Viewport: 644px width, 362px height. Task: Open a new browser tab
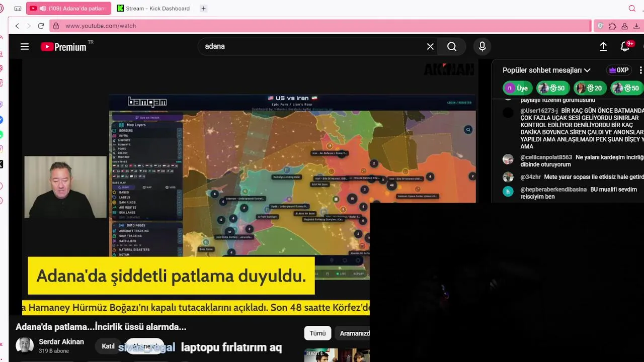[203, 9]
